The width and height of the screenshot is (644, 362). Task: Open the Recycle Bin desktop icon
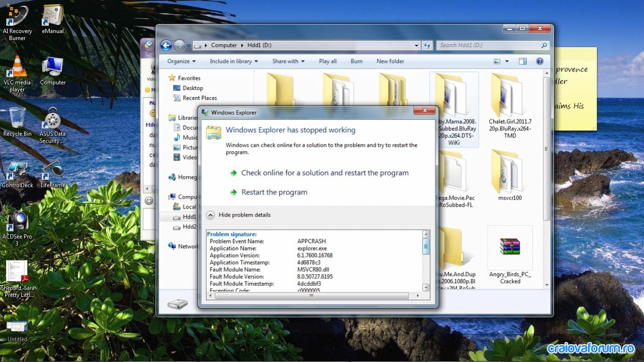tap(17, 122)
